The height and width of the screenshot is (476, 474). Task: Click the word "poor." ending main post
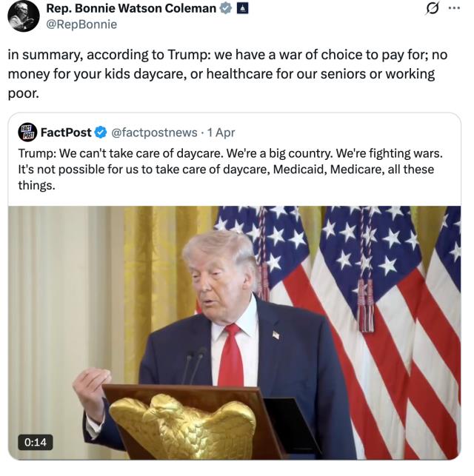coord(24,94)
